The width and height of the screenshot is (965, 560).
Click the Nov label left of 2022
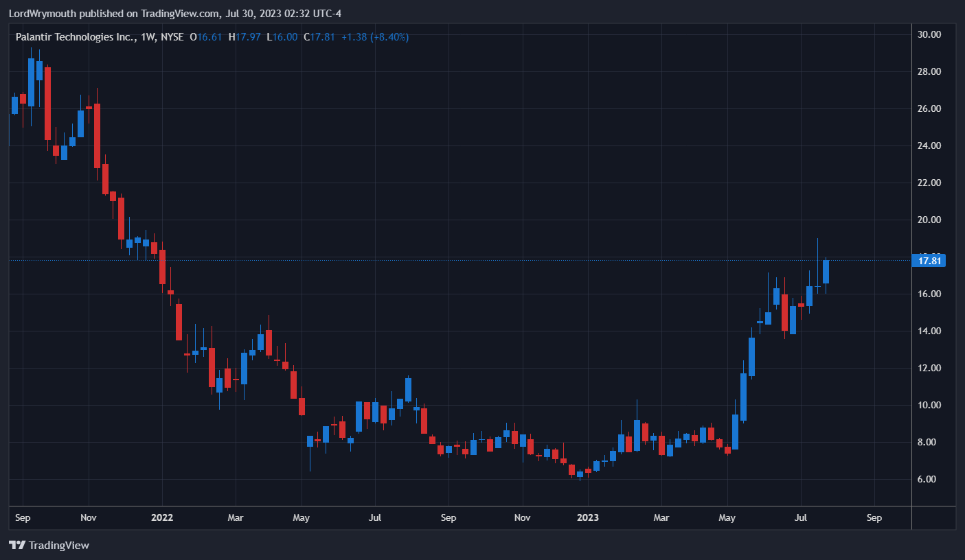89,517
